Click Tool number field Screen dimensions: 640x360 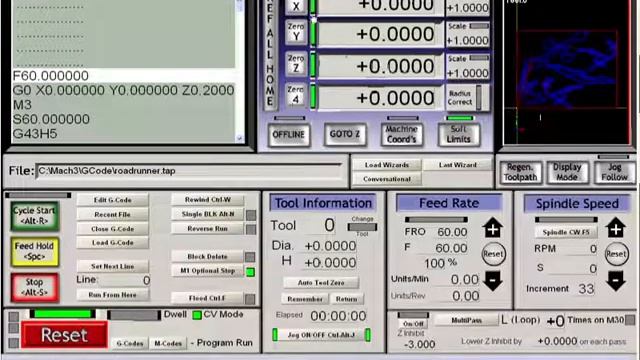click(320, 225)
